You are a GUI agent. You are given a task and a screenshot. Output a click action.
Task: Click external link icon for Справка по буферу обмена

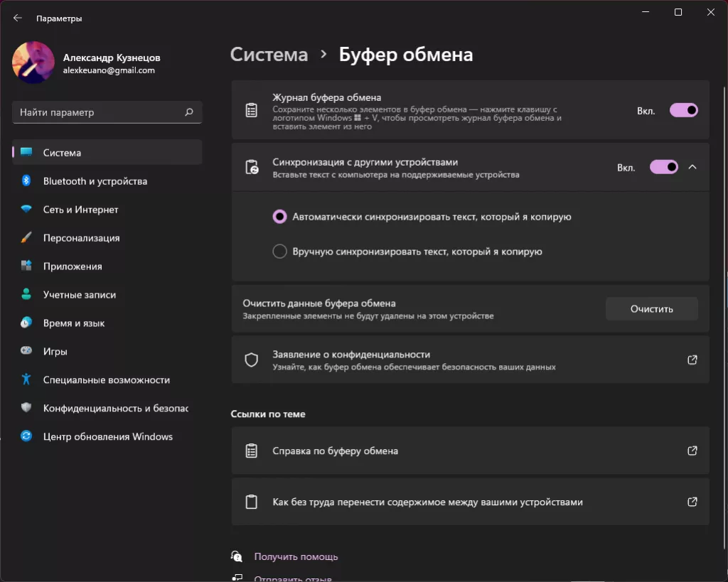692,451
